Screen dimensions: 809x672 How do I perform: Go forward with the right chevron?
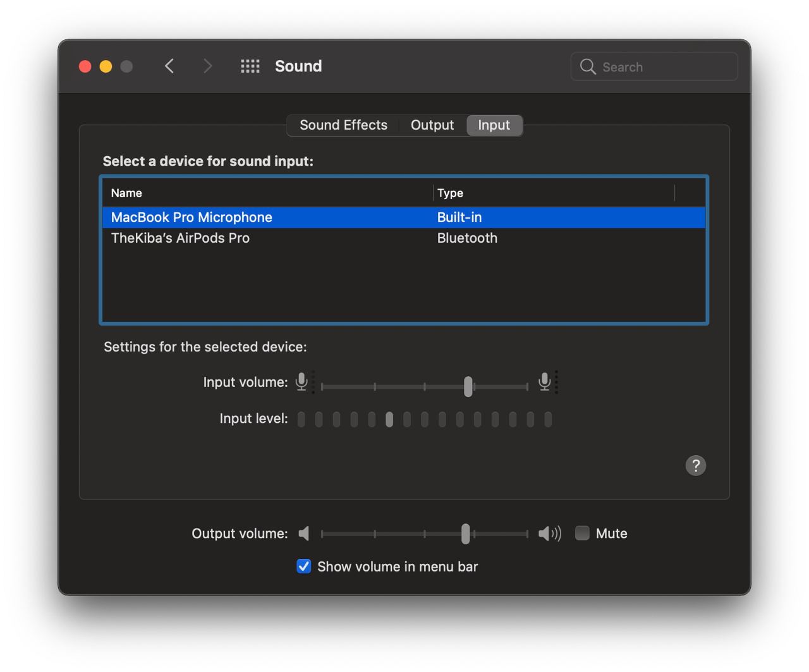point(207,66)
